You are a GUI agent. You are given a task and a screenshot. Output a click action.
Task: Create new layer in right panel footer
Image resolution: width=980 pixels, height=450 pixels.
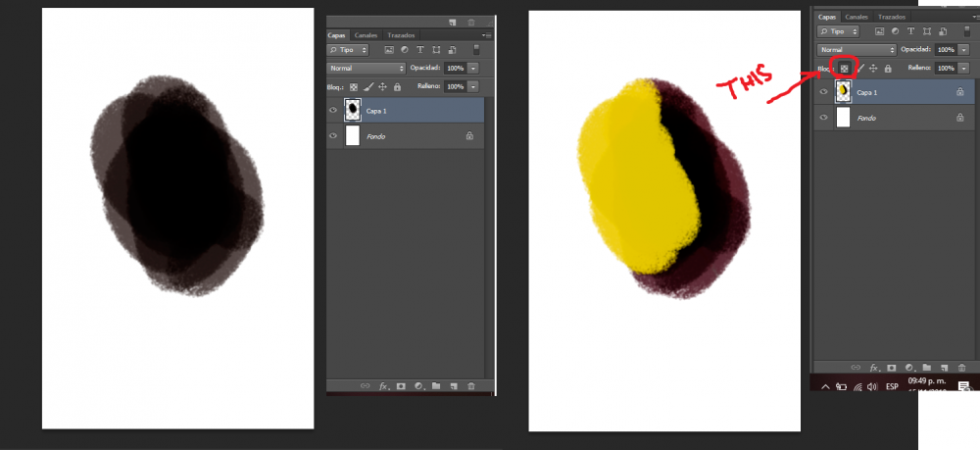[945, 368]
